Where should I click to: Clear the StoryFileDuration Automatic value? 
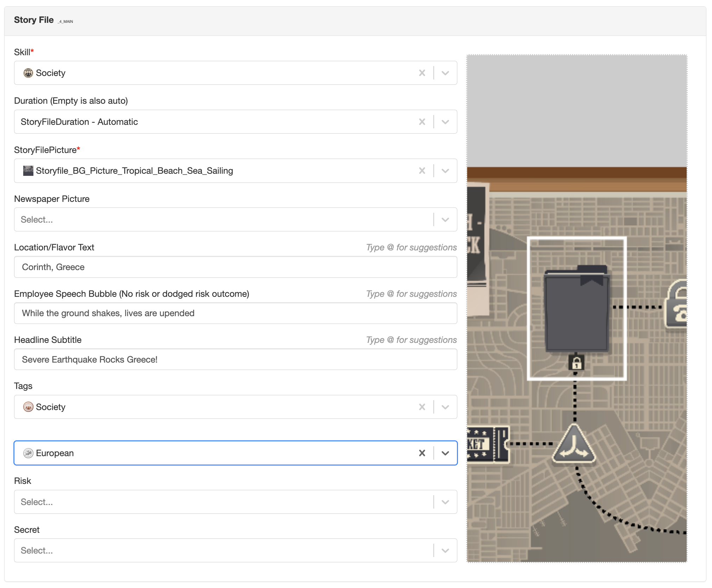pyautogui.click(x=422, y=122)
